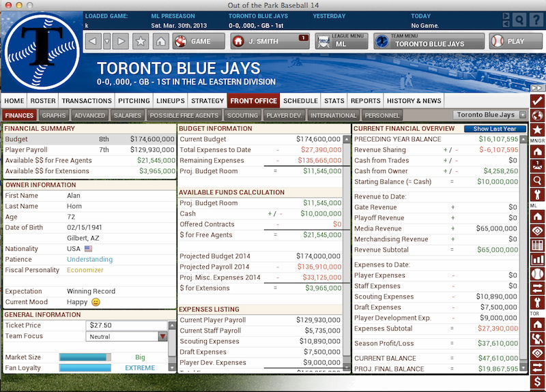The width and height of the screenshot is (546, 392).
Task: Open the manager mail envelope icon
Action: click(x=537, y=166)
